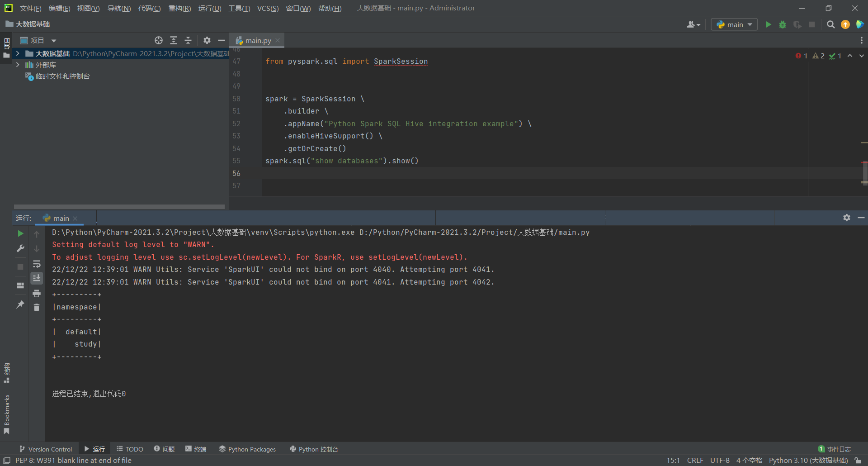Toggle the lock icon in the status bar

coord(858,461)
